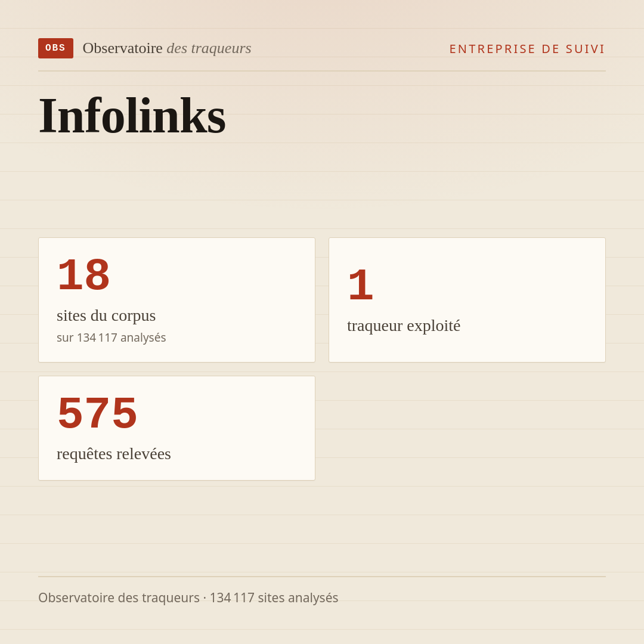The width and height of the screenshot is (644, 644).
Task: Click the red OBS logo badge
Action: [x=56, y=48]
